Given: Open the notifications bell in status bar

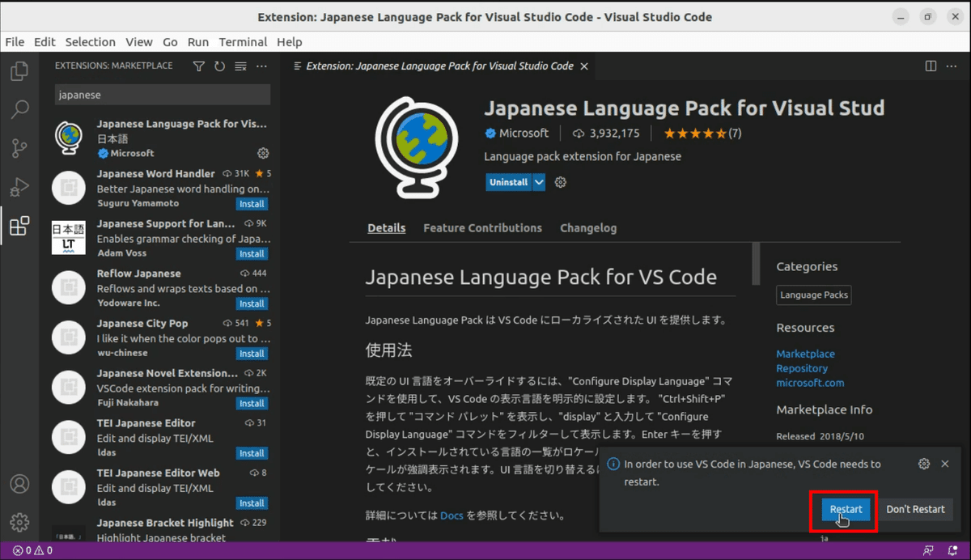Looking at the screenshot, I should [952, 551].
